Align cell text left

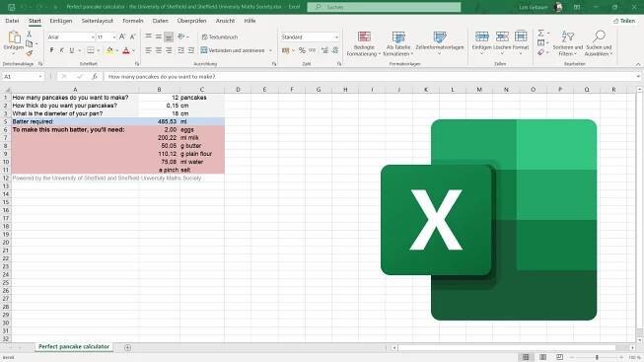[x=149, y=50]
